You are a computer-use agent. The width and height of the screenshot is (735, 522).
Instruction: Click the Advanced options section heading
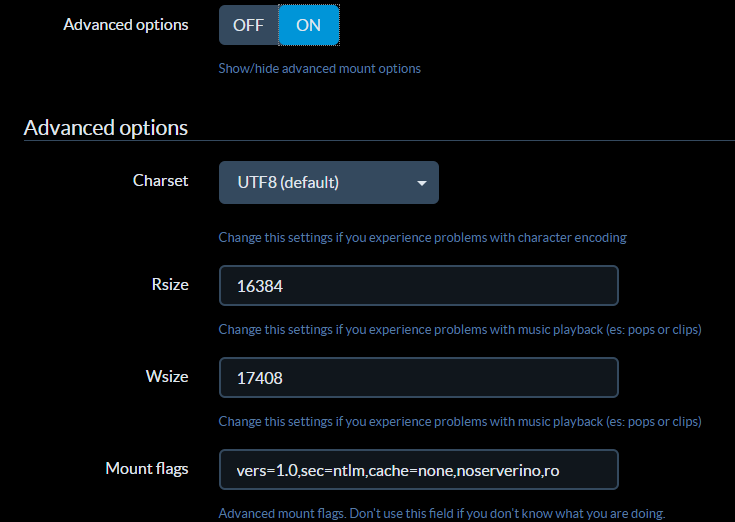105,127
